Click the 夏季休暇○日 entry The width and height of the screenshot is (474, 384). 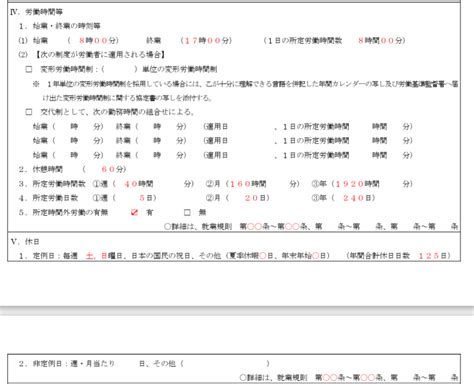(251, 256)
